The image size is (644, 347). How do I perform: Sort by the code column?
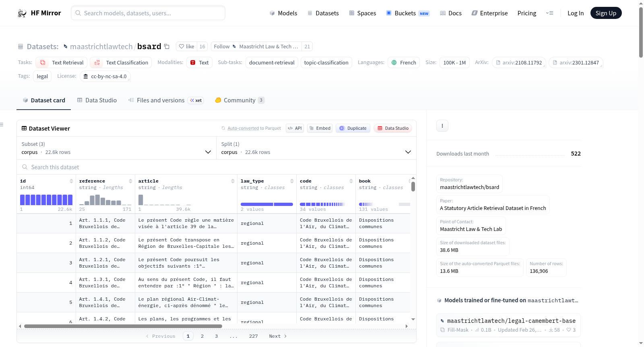pos(351,181)
